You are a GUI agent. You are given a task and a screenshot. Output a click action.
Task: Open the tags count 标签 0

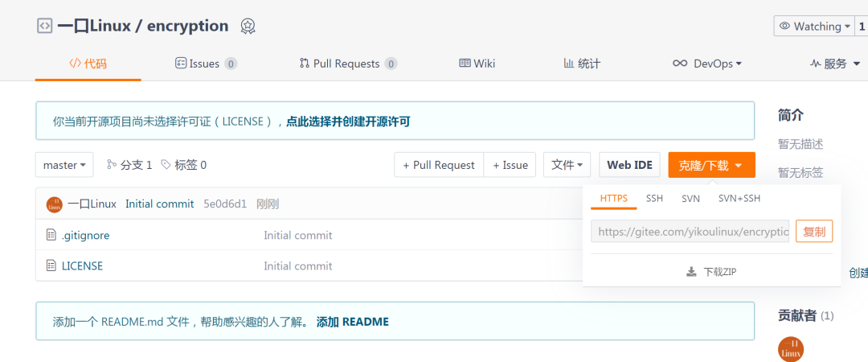pos(184,165)
